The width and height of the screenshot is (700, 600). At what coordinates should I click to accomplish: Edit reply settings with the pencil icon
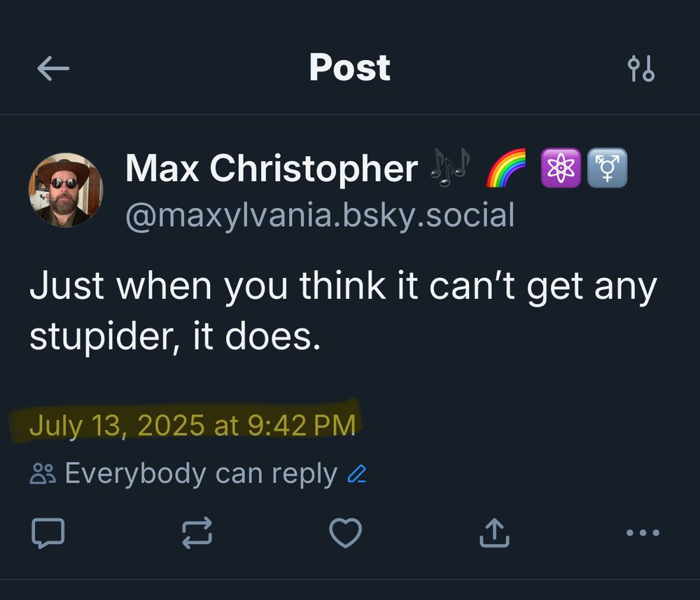coord(357,475)
